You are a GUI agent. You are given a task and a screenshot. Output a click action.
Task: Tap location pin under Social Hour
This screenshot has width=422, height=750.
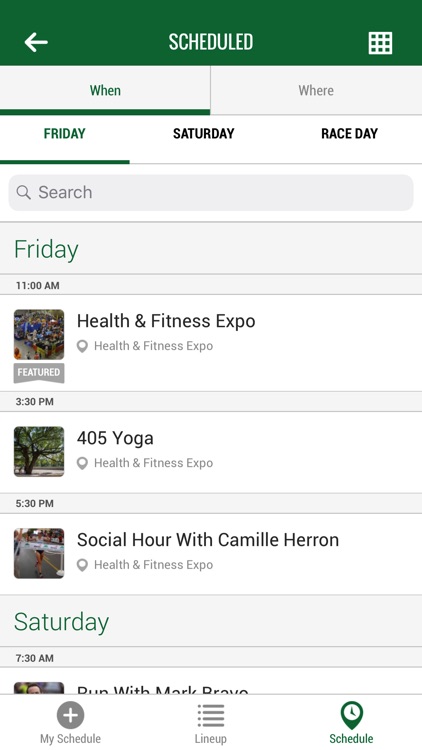click(82, 565)
